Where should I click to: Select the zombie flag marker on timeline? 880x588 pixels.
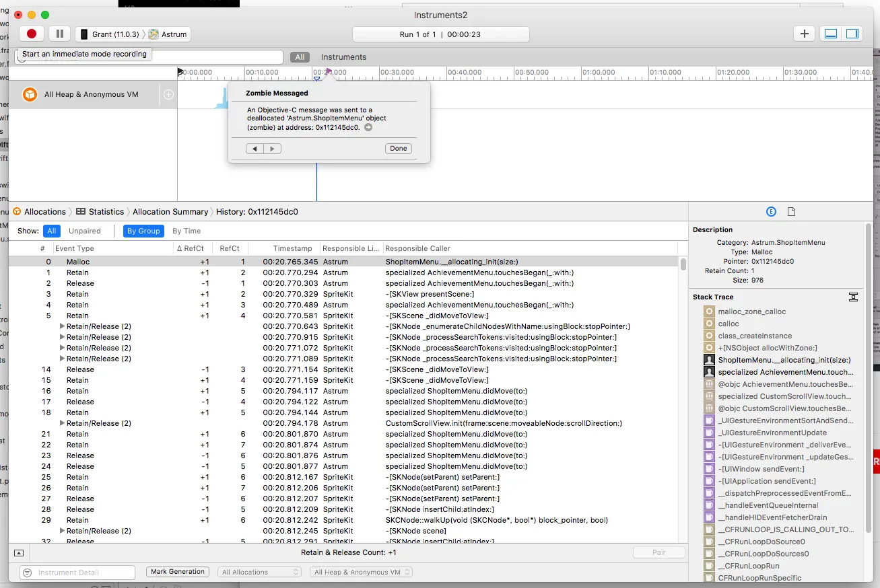click(x=329, y=70)
